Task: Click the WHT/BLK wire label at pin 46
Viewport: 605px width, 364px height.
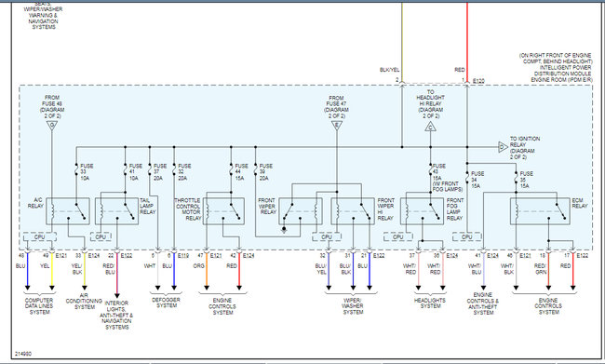Action: pyautogui.click(x=507, y=269)
